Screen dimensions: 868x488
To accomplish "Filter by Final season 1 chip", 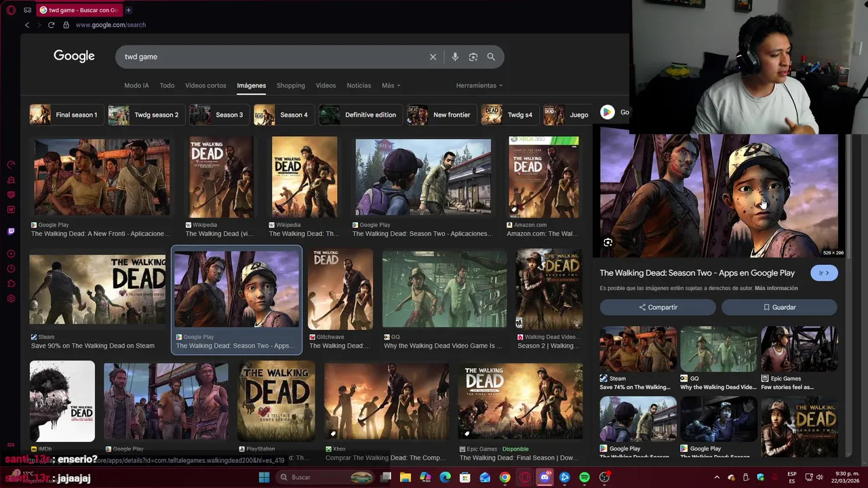I will [x=66, y=115].
